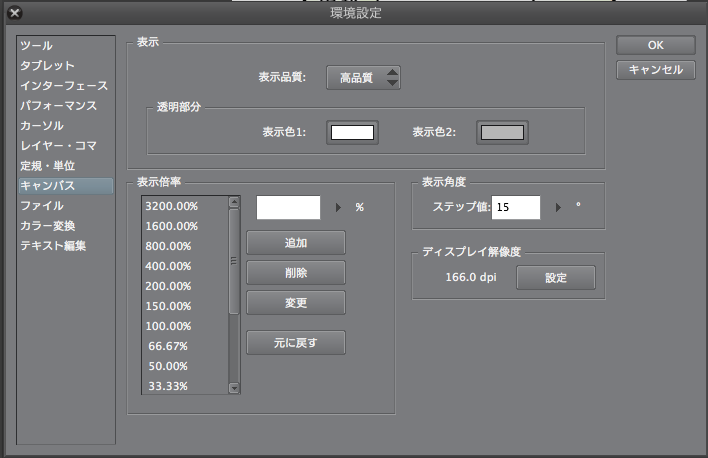This screenshot has height=458, width=708.
Task: Select レイヤー・コマ category
Action: (x=66, y=145)
